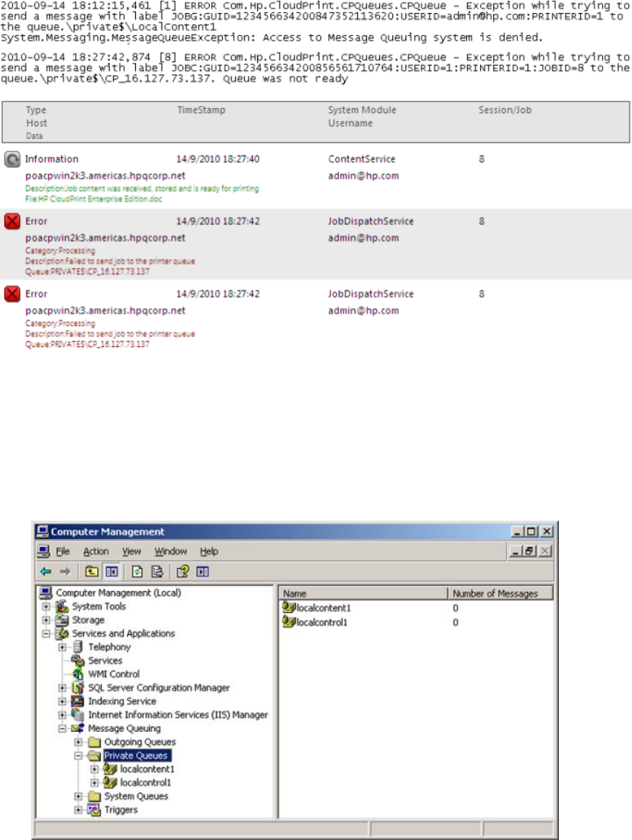Expand the System Tools node
Screen dimensions: 632x840
(x=46, y=606)
